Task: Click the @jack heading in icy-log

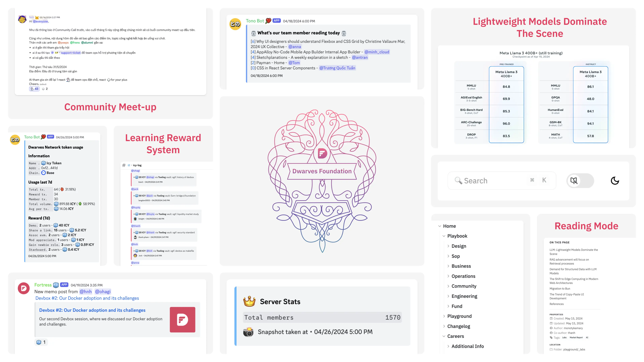Action: pos(135,189)
